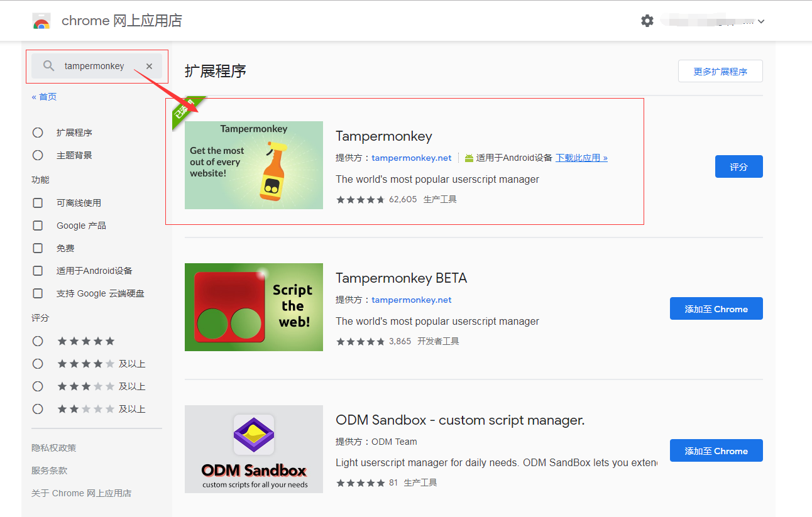Check the 免费 filter checkbox
This screenshot has width=812, height=517.
tap(38, 248)
